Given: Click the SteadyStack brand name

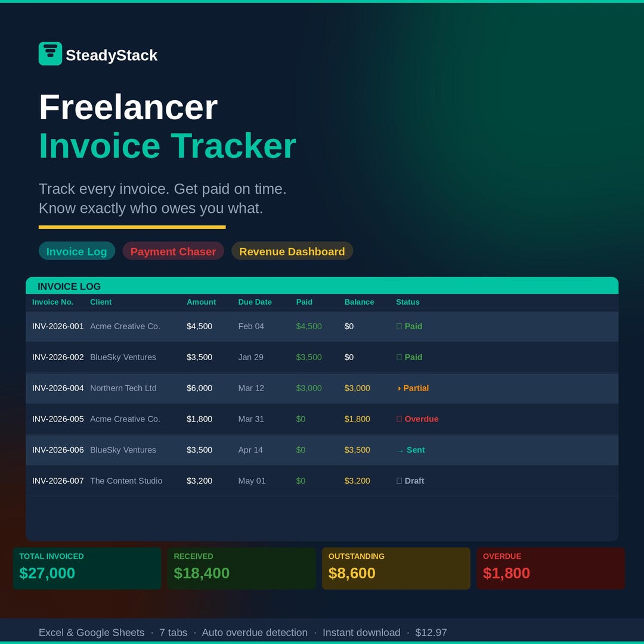Looking at the screenshot, I should (112, 55).
